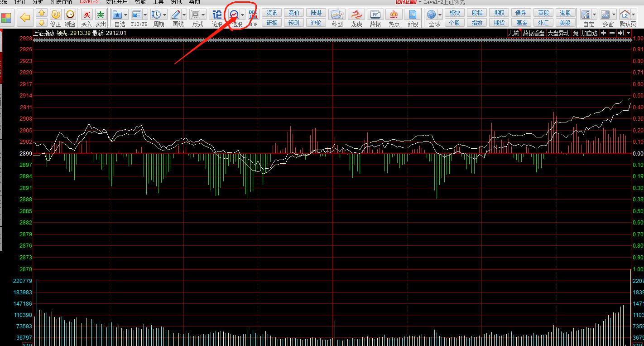Click the 美股 button

point(565,22)
